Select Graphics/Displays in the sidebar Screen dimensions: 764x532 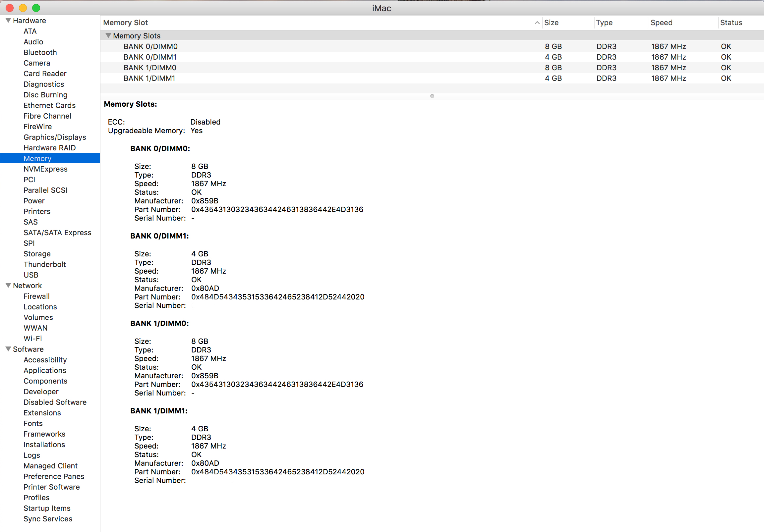point(55,137)
